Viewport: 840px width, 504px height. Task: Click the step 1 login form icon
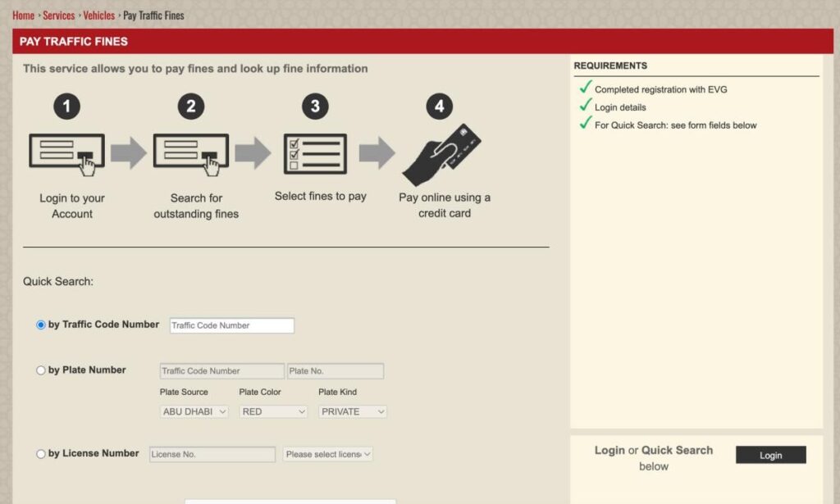66,153
